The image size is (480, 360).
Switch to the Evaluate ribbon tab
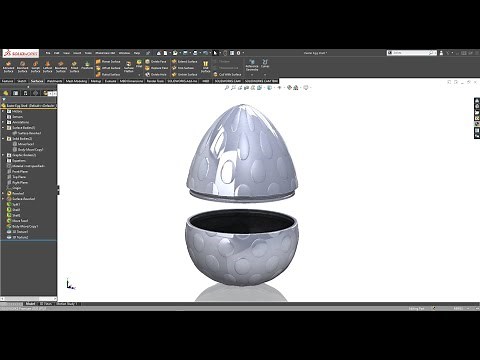110,81
